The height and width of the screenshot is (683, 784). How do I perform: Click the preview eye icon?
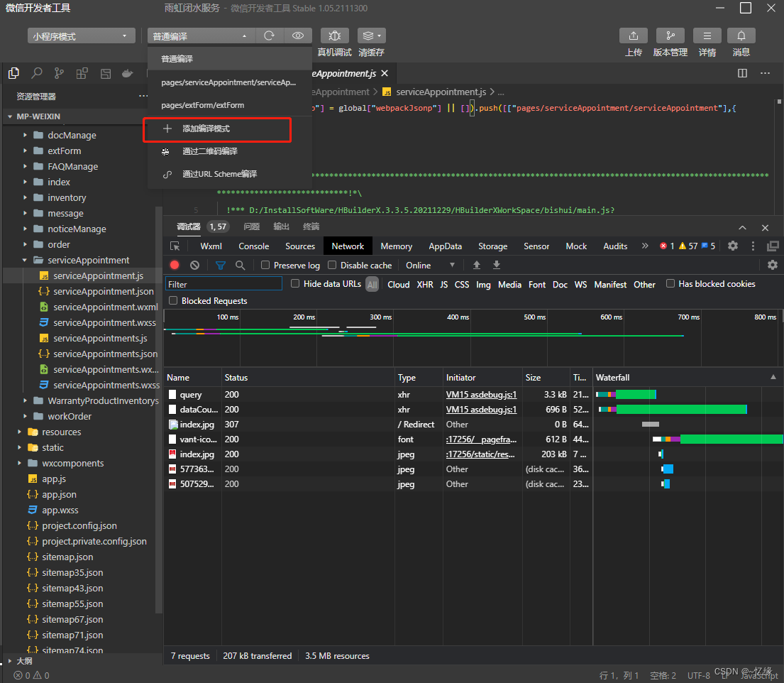(x=298, y=35)
